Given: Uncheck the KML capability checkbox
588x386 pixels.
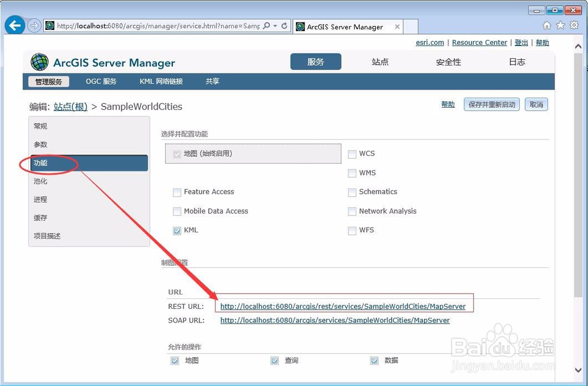Looking at the screenshot, I should [177, 231].
